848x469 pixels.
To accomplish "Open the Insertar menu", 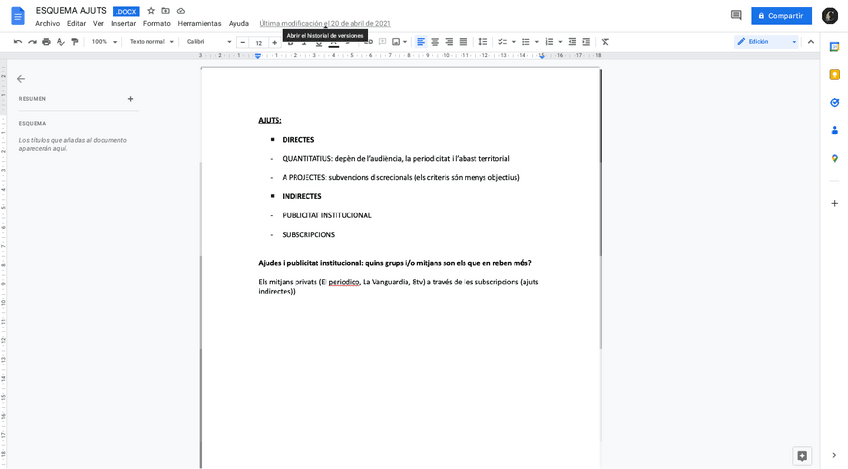I will click(123, 23).
